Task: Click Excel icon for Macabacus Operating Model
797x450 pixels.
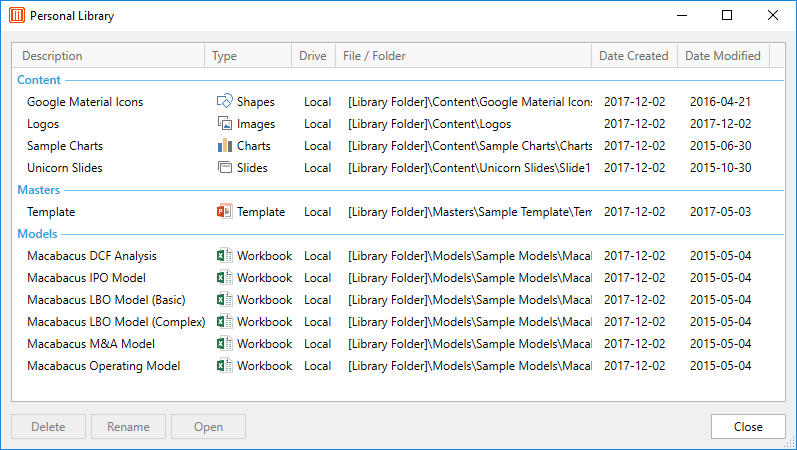Action: 225,366
